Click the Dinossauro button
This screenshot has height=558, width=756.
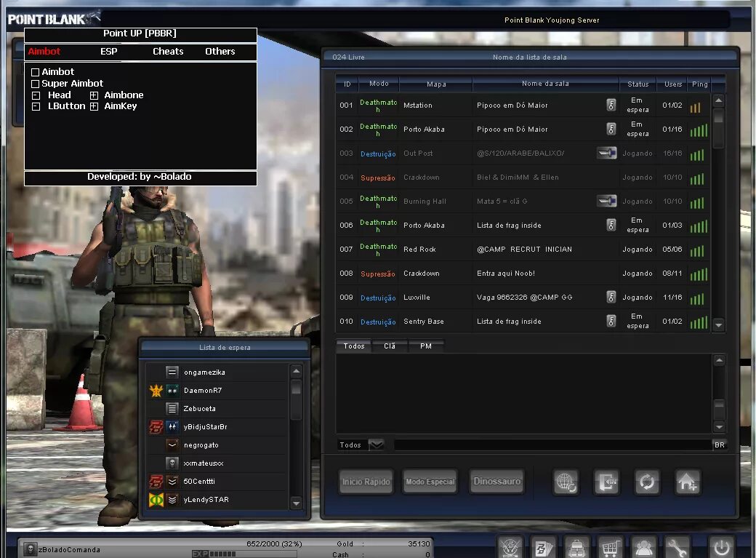coord(497,482)
